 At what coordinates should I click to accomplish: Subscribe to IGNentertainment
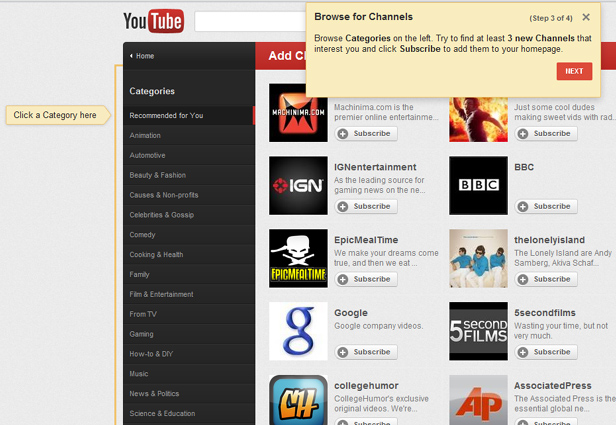pyautogui.click(x=366, y=206)
